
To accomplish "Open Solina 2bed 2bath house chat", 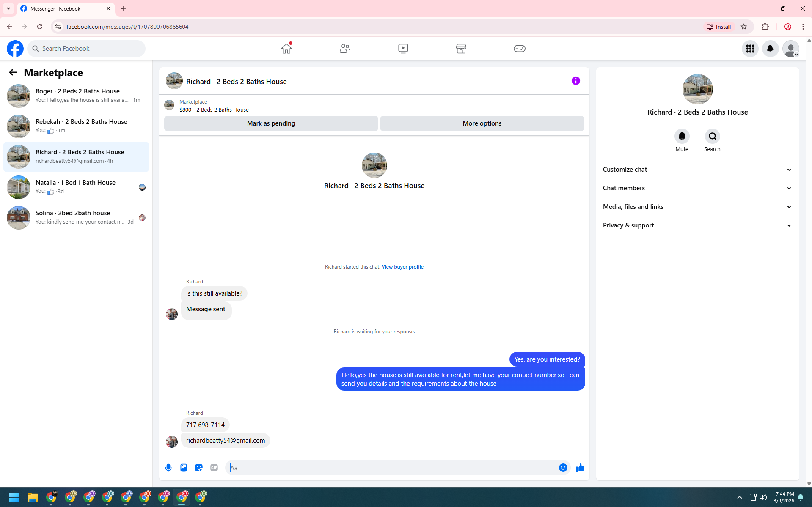I will (76, 217).
